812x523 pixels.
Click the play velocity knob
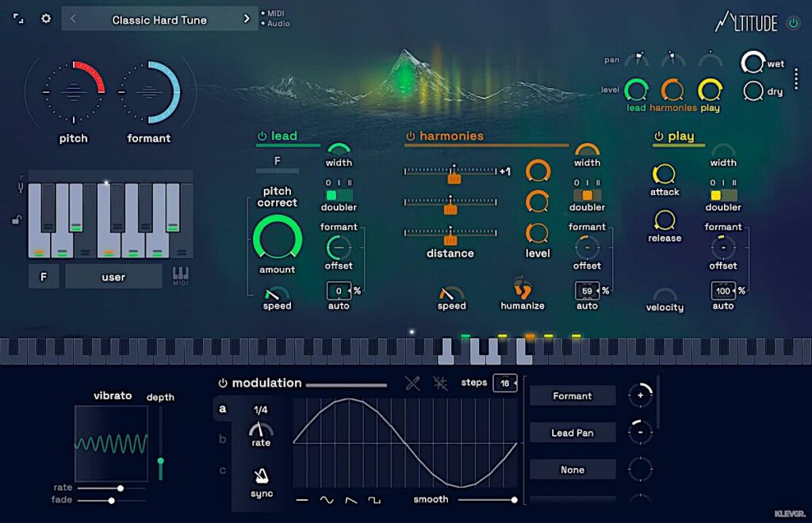665,295
